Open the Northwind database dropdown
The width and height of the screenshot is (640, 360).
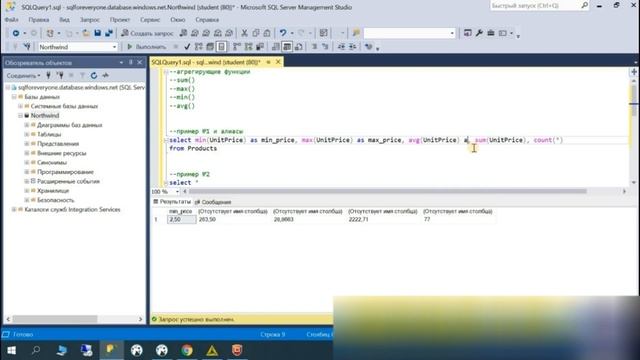point(114,47)
